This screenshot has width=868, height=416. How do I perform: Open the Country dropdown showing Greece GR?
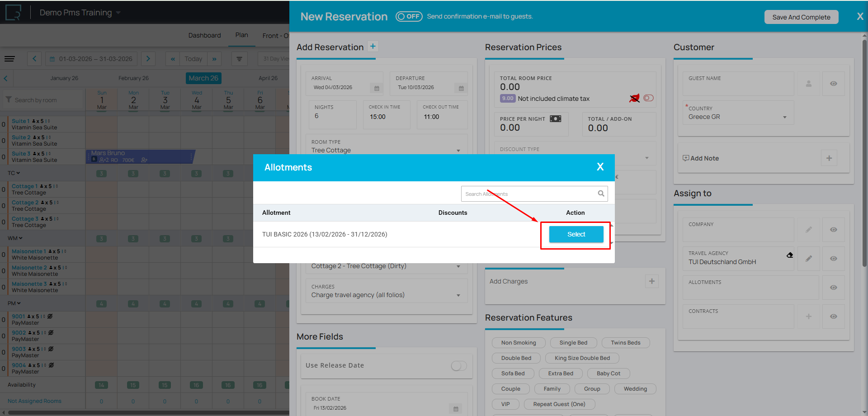[785, 117]
